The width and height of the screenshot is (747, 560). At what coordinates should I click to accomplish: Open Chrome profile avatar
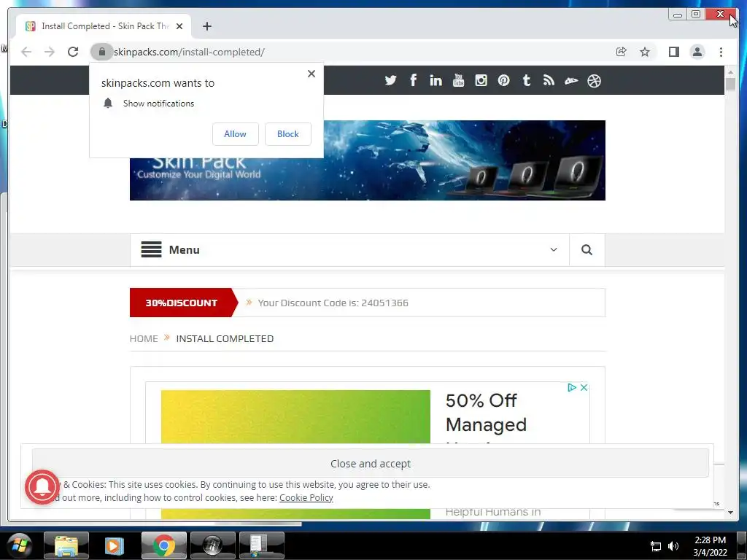pyautogui.click(x=697, y=52)
